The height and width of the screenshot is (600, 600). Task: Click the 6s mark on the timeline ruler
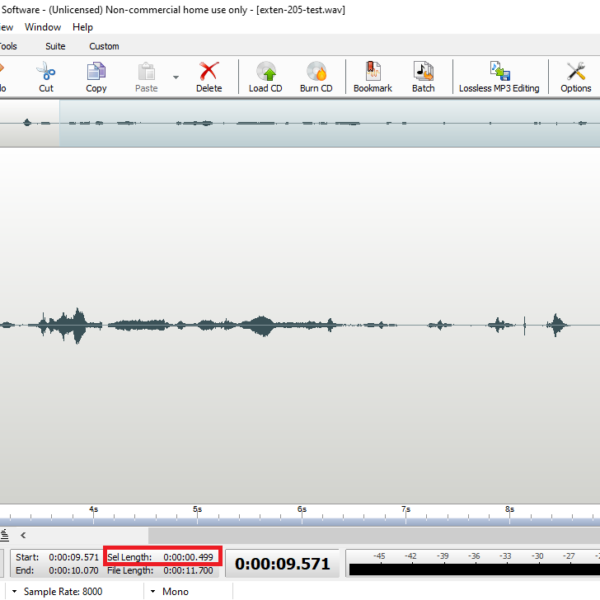(x=302, y=510)
